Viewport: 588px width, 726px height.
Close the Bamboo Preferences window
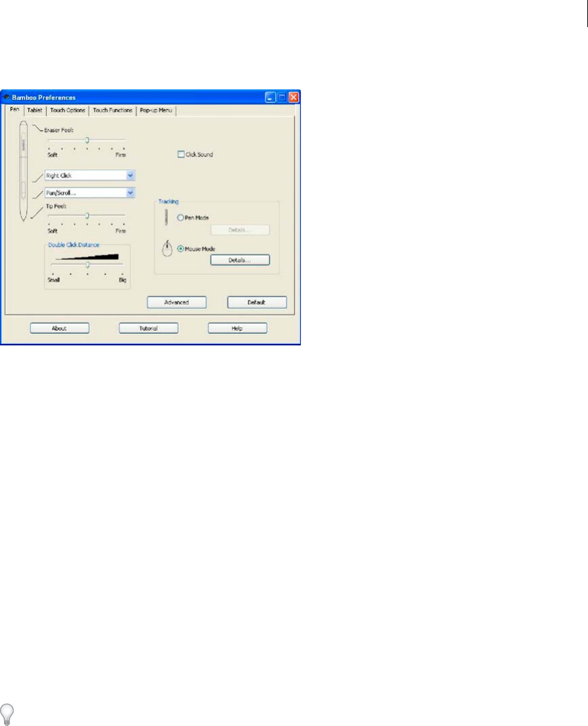coord(293,98)
